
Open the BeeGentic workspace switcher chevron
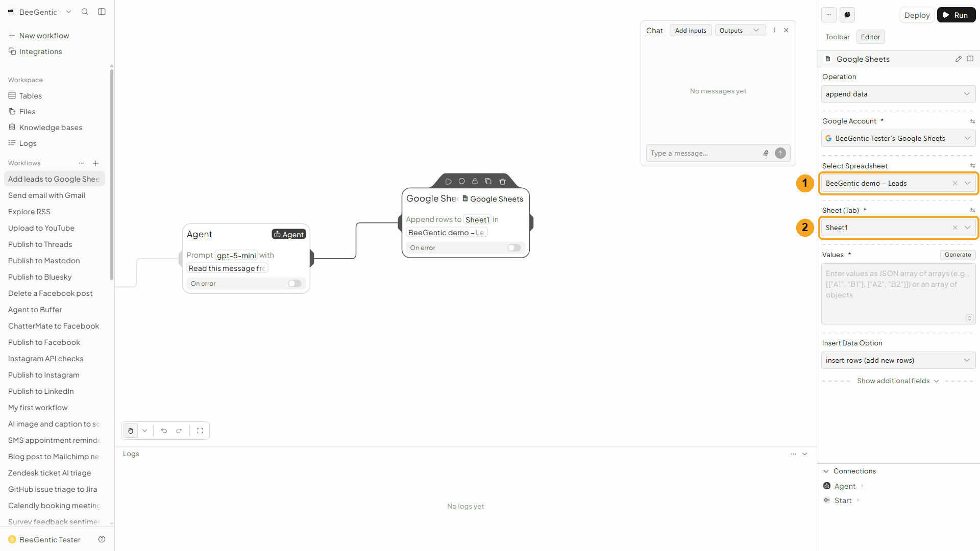pos(69,12)
